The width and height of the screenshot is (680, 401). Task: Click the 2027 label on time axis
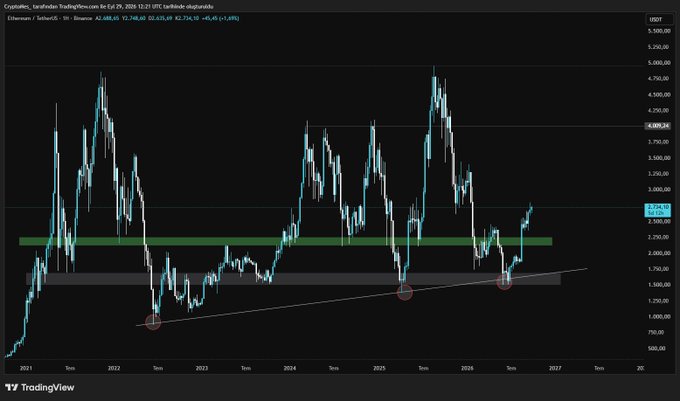tap(555, 368)
